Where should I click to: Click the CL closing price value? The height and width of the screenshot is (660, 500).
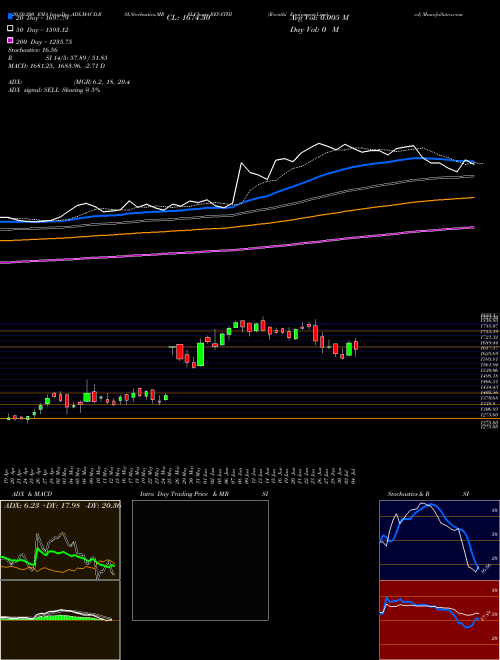tap(188, 18)
